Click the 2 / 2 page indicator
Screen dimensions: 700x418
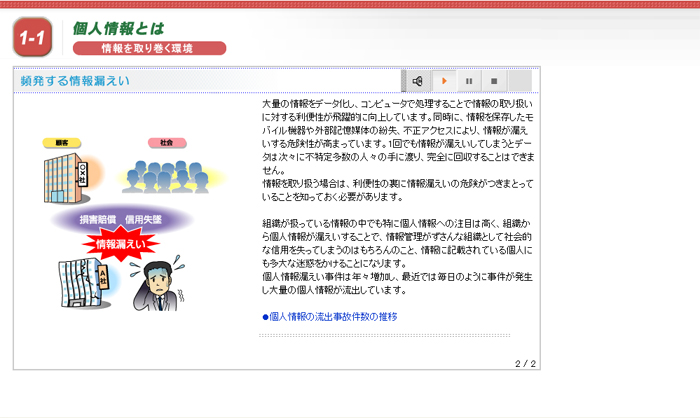(525, 362)
